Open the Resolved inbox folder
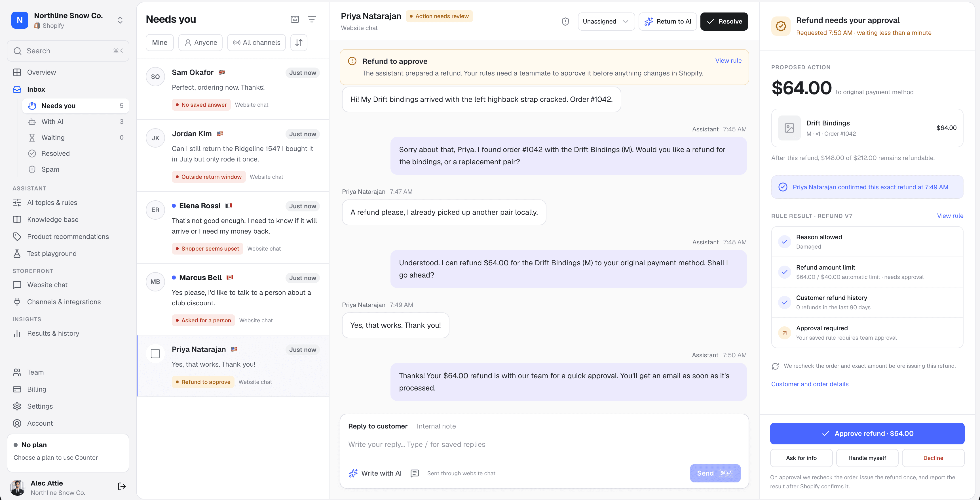 76,154
